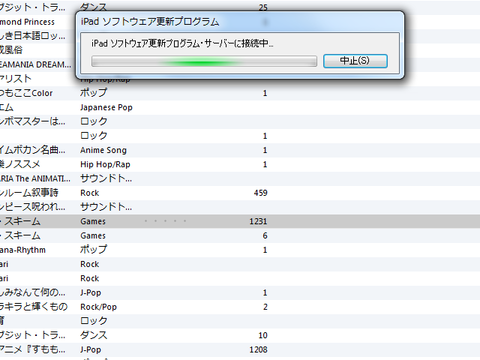Click the Anime Song genre cell
Image resolution: width=480 pixels, height=360 pixels.
[x=103, y=150]
